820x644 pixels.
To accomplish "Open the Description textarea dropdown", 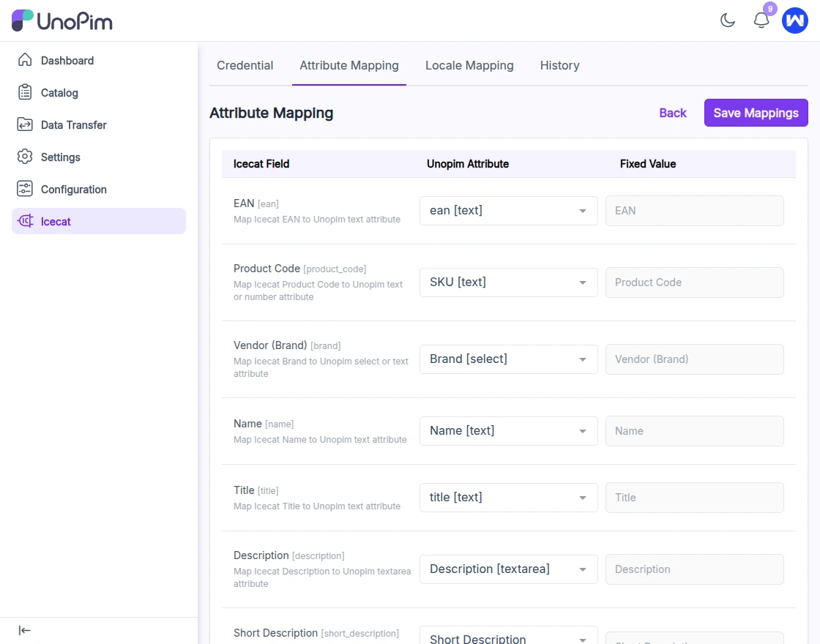I will 508,569.
